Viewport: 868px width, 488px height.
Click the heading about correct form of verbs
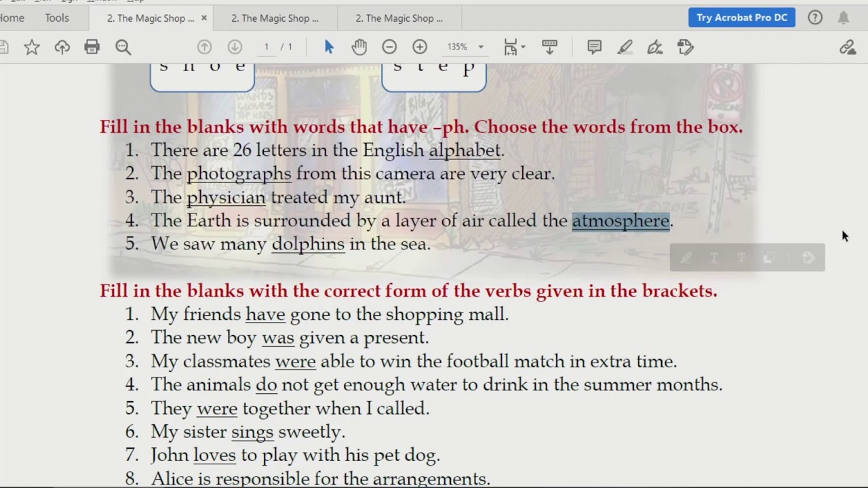click(x=408, y=291)
